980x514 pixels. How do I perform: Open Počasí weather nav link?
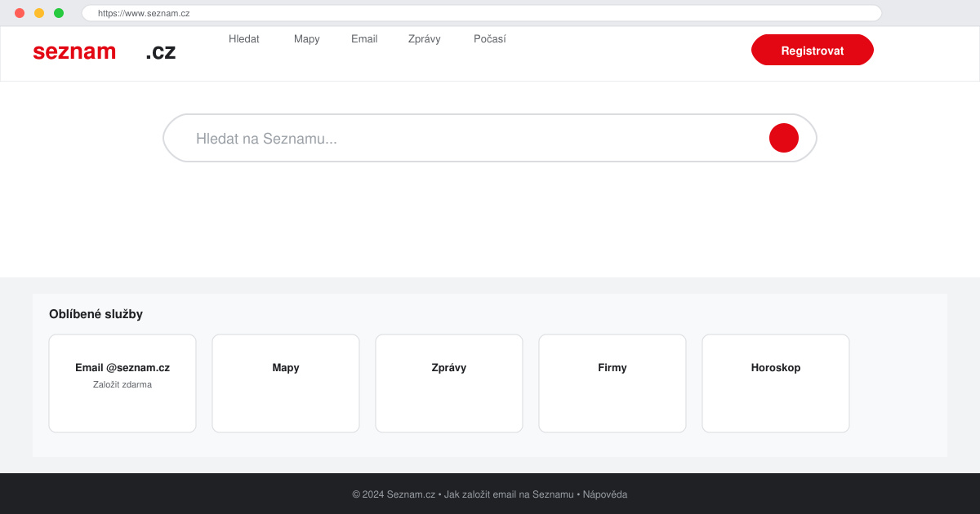pyautogui.click(x=490, y=39)
